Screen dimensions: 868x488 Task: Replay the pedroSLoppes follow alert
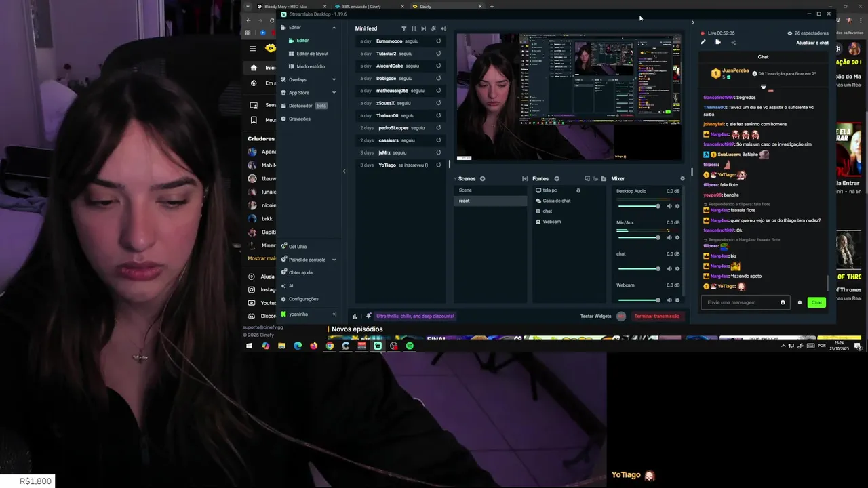438,127
